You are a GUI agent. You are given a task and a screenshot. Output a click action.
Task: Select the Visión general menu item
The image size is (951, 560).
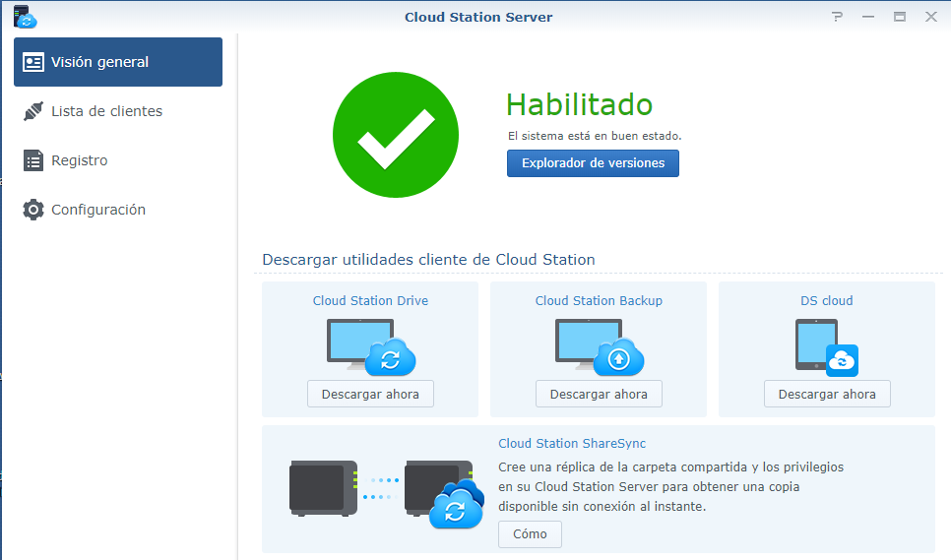coord(118,62)
